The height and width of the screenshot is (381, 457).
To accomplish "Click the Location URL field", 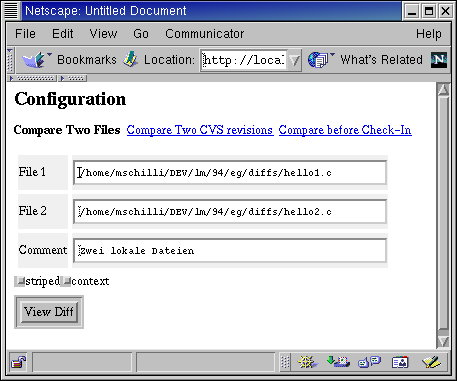I will [x=244, y=60].
